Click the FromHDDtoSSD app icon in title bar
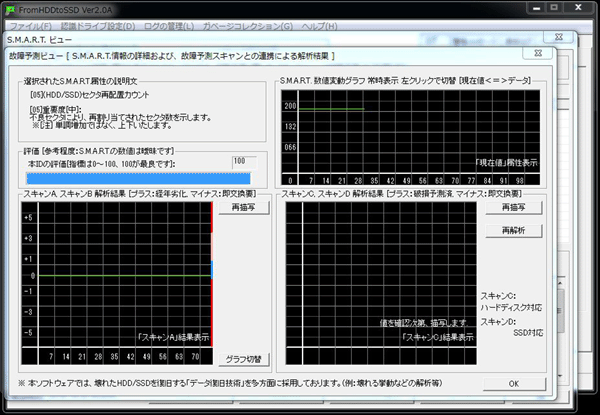Image resolution: width=600 pixels, height=415 pixels. coord(10,10)
